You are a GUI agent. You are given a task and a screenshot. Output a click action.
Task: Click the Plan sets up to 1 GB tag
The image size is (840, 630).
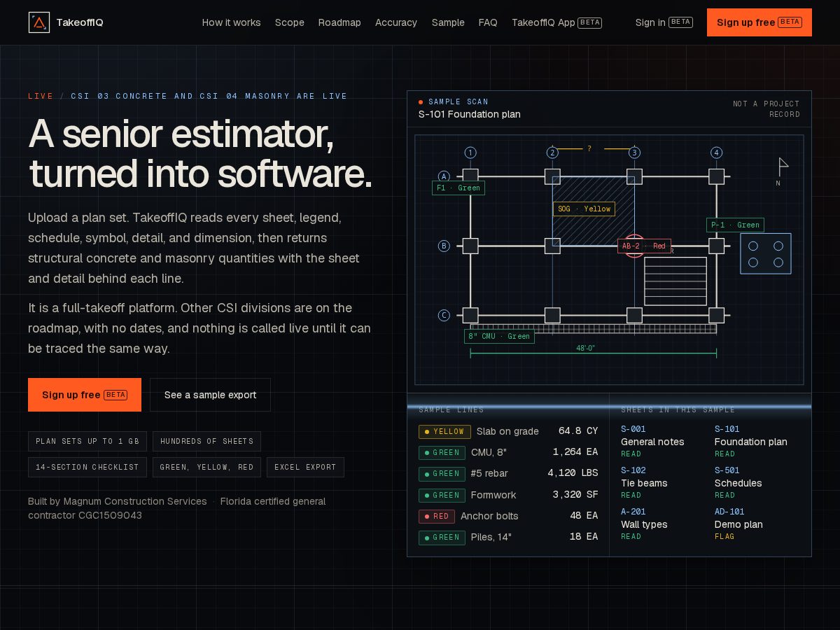87,441
